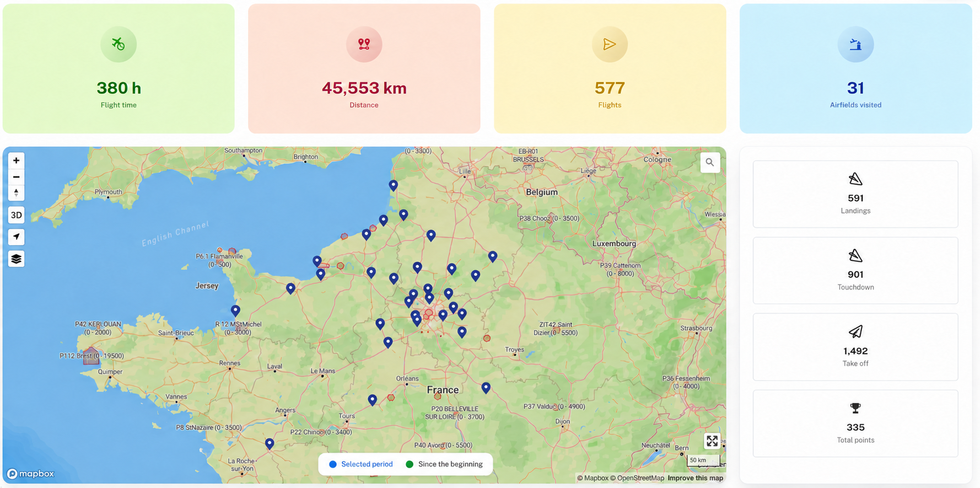Expand map to fullscreen
The height and width of the screenshot is (488, 980).
(712, 441)
